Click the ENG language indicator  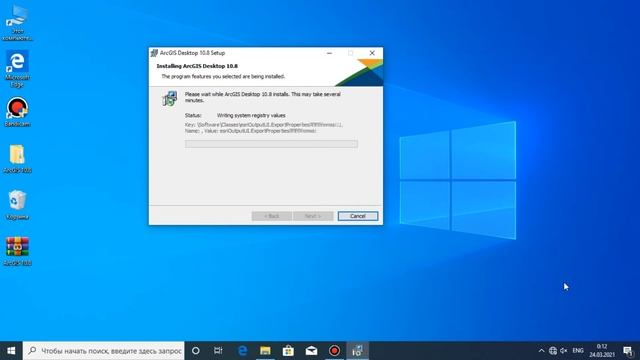(578, 351)
